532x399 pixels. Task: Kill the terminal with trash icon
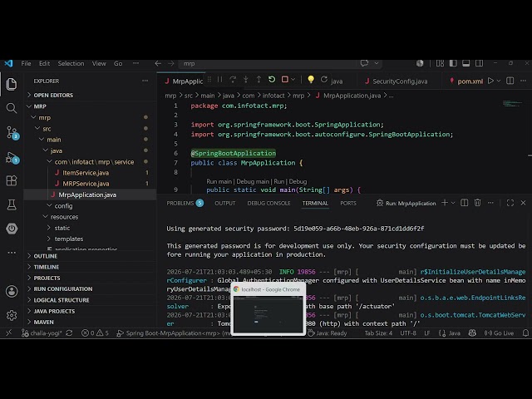(x=477, y=203)
